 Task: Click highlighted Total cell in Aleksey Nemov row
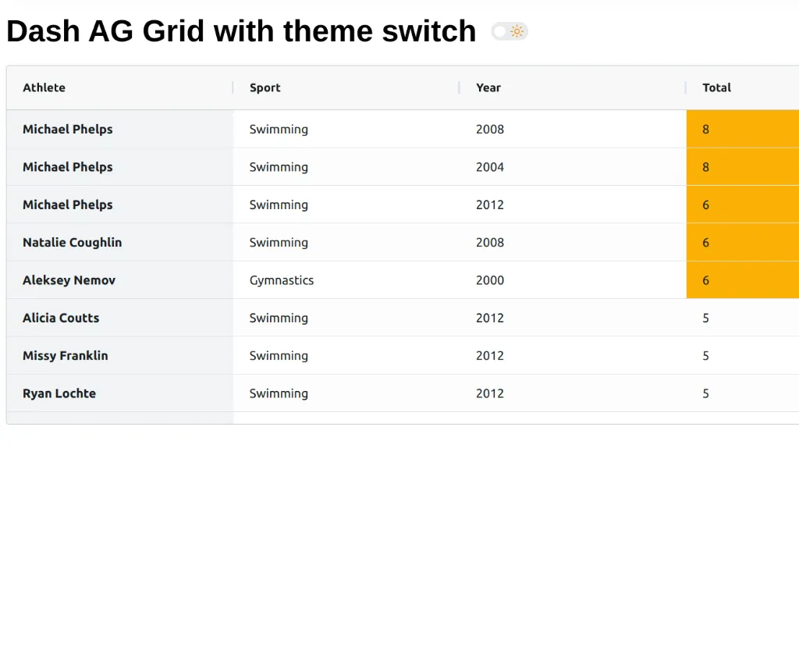pyautogui.click(x=741, y=280)
